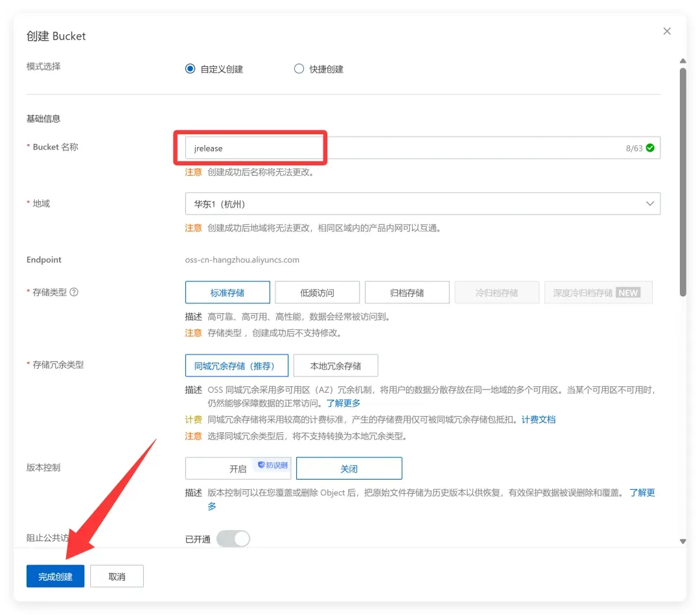Click the Bucket 名称 input field
Image resolution: width=700 pixels, height=615 pixels.
pyautogui.click(x=423, y=148)
